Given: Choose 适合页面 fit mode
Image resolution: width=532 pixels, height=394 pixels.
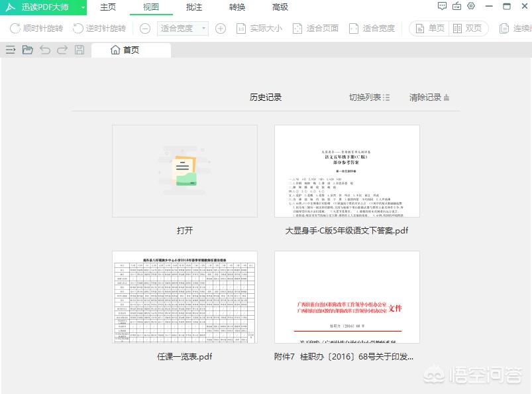Looking at the screenshot, I should (x=315, y=29).
